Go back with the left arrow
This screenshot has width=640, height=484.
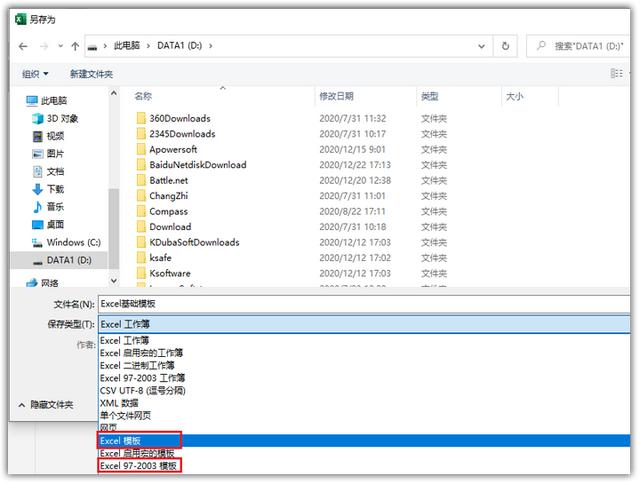tap(23, 46)
